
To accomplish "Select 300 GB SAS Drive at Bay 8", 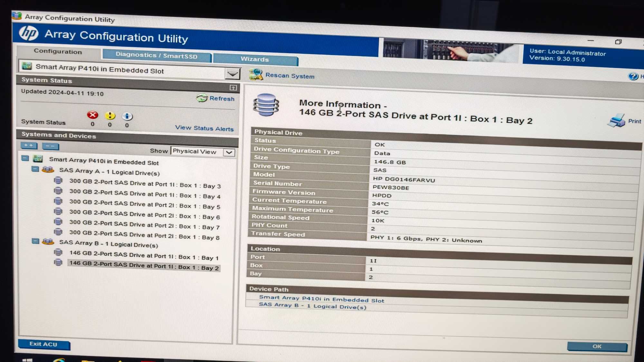I will (x=144, y=235).
